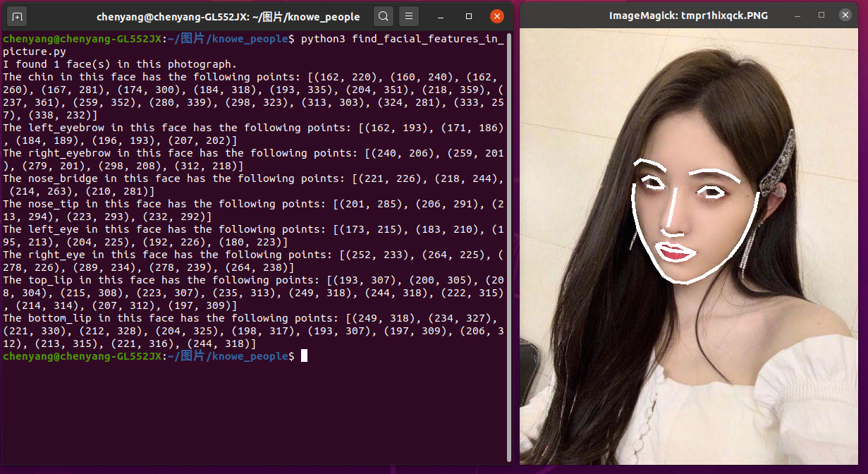Click the terminal scrollbar track
868x474 pixels.
[x=510, y=247]
